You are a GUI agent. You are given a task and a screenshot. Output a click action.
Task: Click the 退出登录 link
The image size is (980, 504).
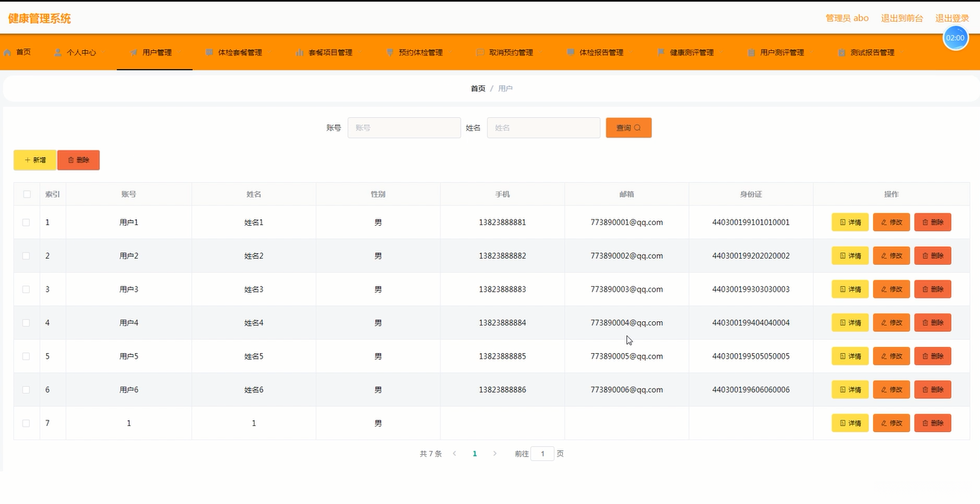click(x=952, y=18)
